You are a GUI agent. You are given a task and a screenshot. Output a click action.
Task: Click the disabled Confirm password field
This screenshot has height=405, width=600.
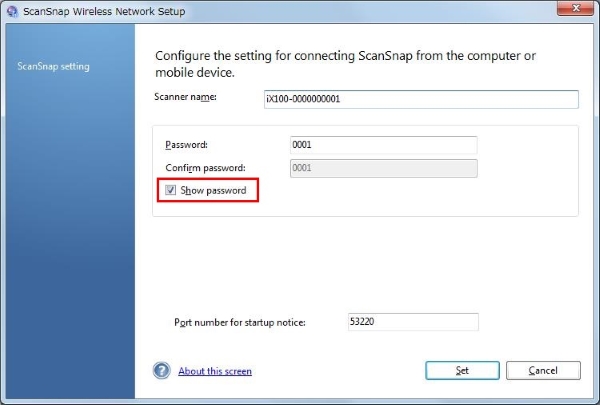click(x=383, y=168)
